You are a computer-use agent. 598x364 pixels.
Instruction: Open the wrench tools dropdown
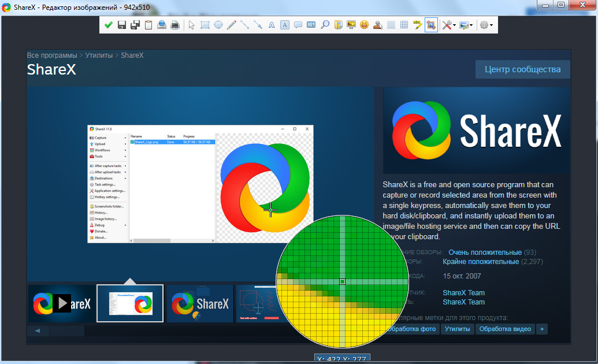coord(449,25)
